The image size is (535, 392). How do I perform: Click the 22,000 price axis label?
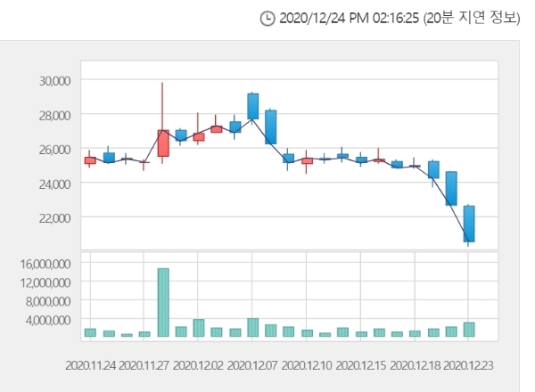pyautogui.click(x=54, y=217)
